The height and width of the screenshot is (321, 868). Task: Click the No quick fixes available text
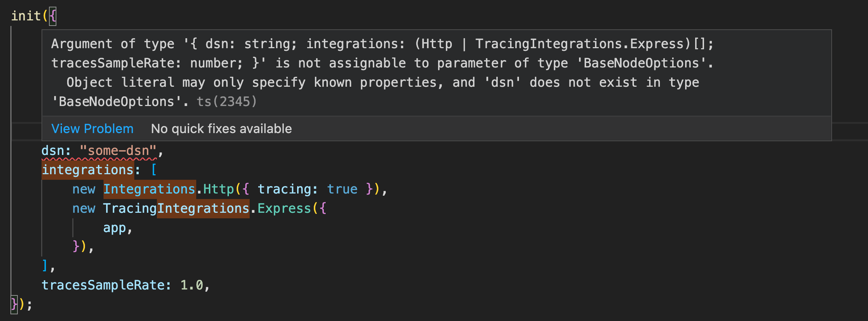(221, 129)
